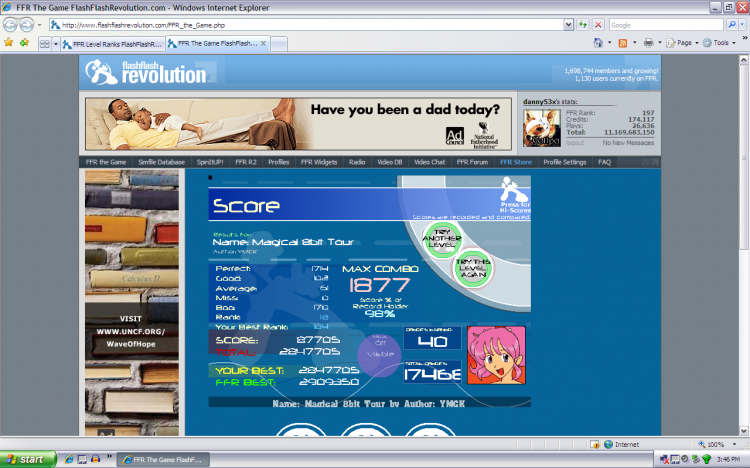The width and height of the screenshot is (750, 468).
Task: Open Profile Settings nav item
Action: 565,162
